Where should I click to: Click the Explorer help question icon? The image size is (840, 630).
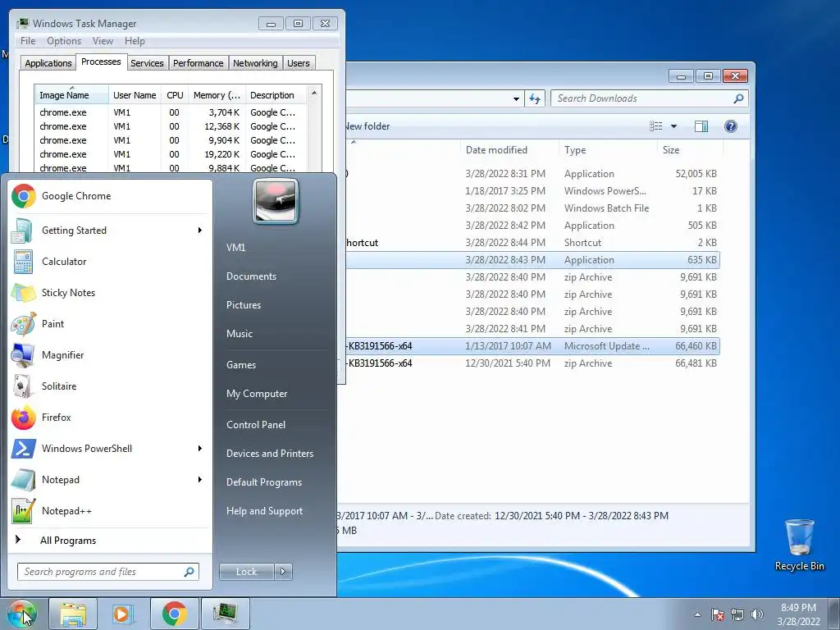point(730,126)
